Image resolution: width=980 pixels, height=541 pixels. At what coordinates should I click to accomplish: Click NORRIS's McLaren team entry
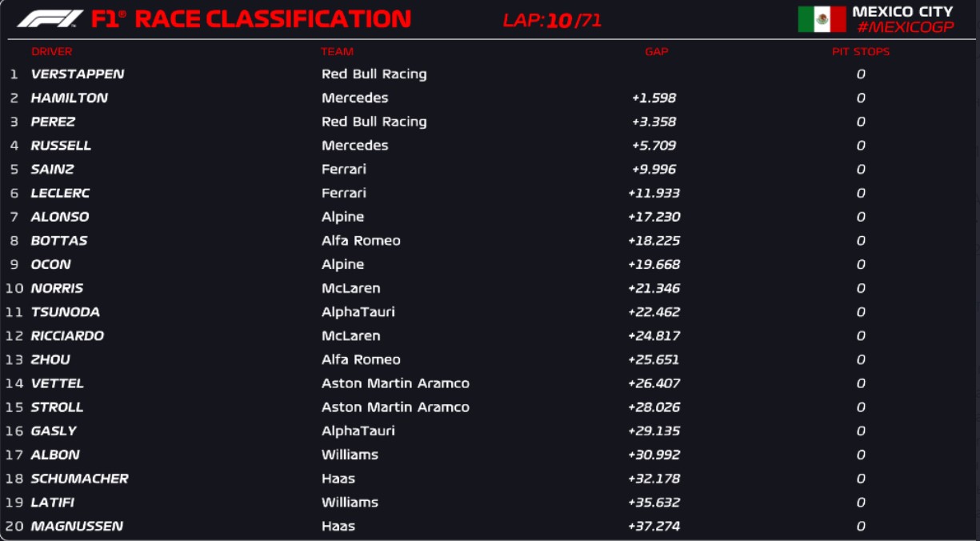click(350, 288)
